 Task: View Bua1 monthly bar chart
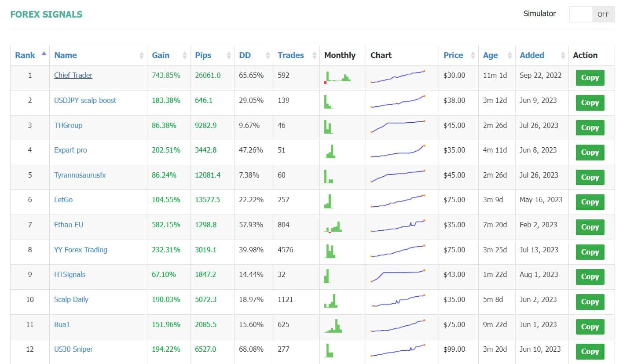(333, 326)
